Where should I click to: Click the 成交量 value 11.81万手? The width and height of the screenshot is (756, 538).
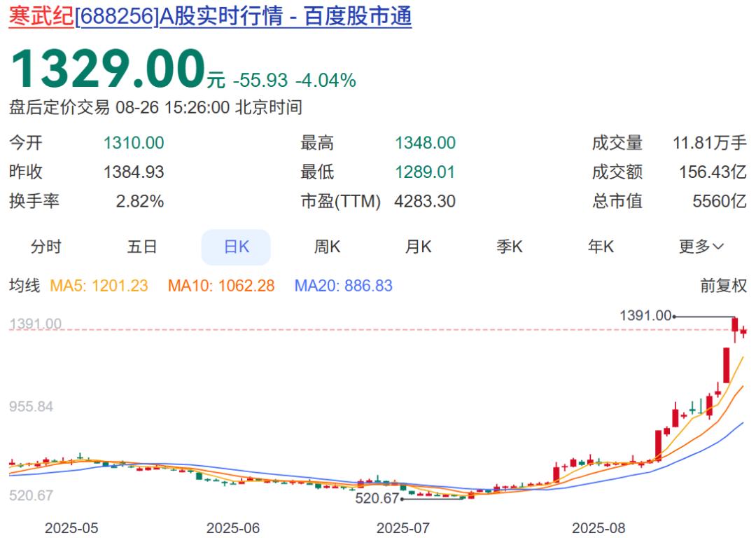pos(710,143)
